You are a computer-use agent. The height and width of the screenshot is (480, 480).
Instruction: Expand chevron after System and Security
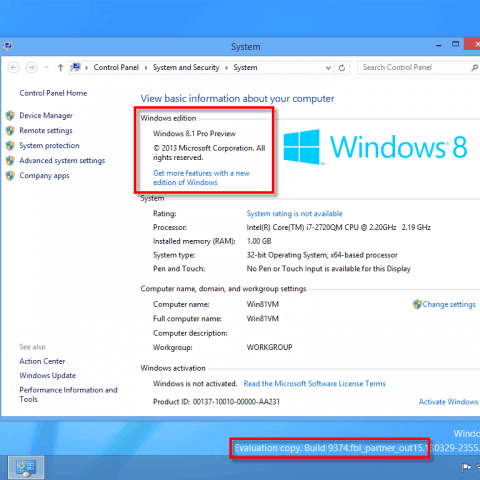click(226, 68)
